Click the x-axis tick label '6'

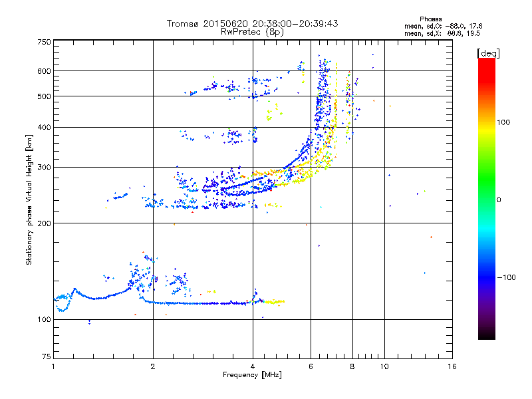[x=311, y=366]
